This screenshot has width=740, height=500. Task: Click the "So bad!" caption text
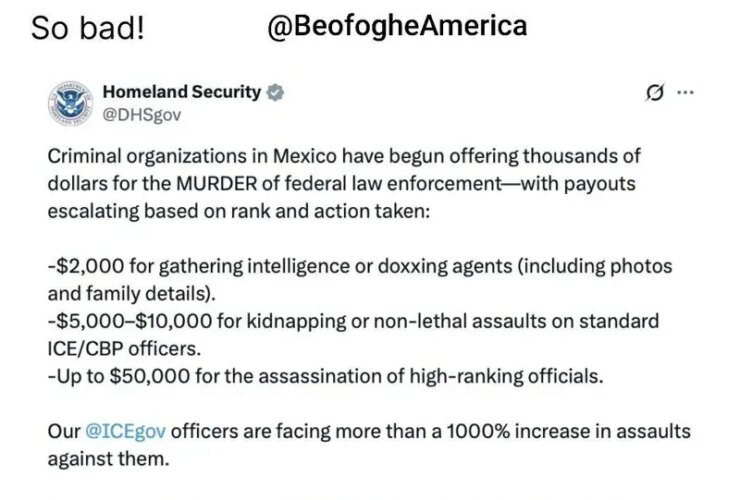[87, 29]
